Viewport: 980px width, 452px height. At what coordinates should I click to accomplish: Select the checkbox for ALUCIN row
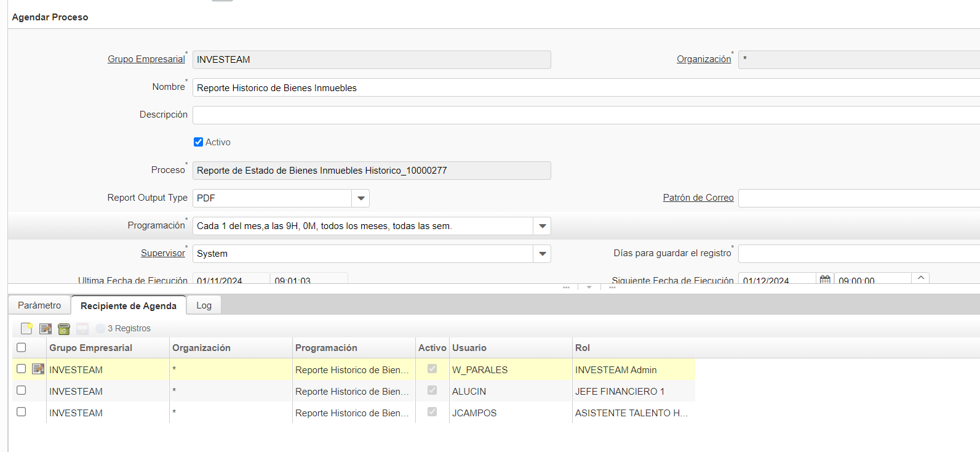tap(22, 390)
